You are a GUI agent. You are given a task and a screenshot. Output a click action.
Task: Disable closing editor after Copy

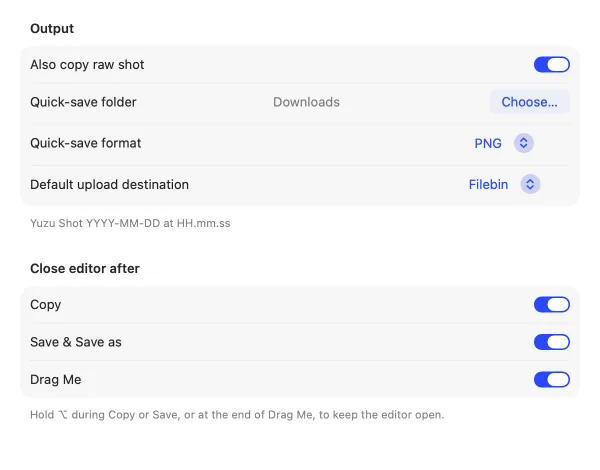click(551, 305)
